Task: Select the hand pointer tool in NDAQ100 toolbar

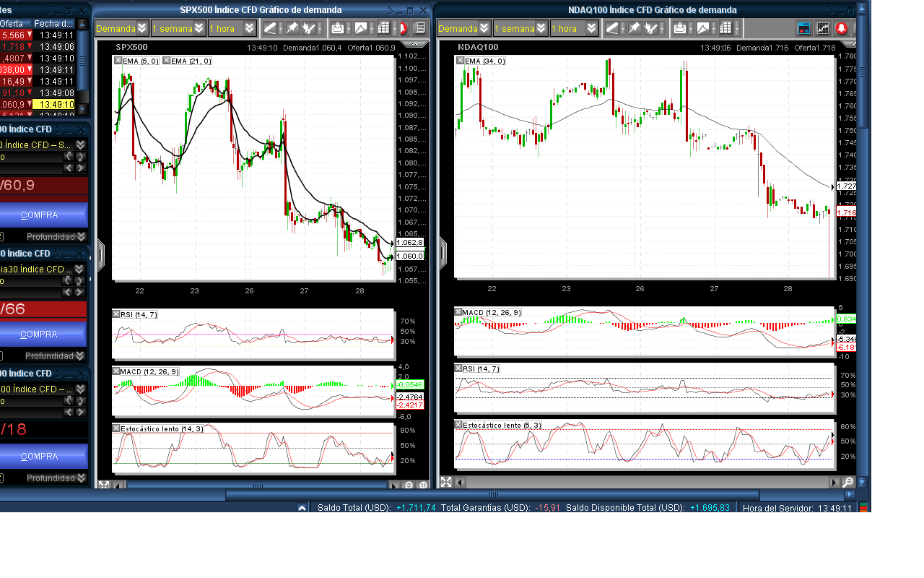Action: (x=651, y=28)
